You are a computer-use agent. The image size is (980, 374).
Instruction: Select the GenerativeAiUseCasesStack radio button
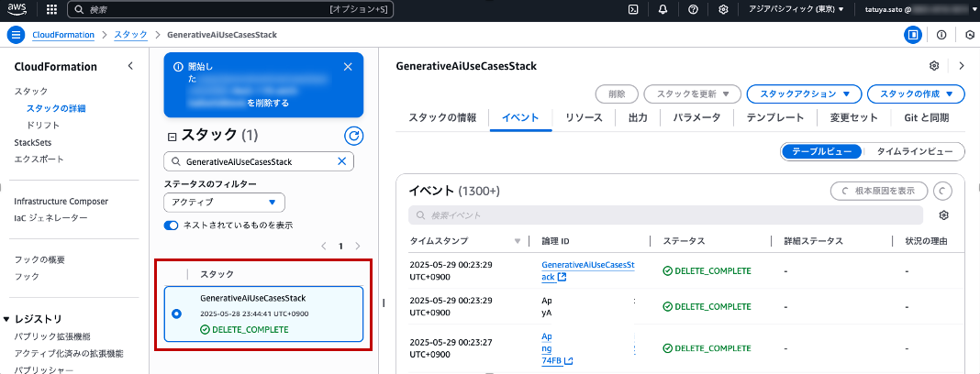tap(176, 314)
